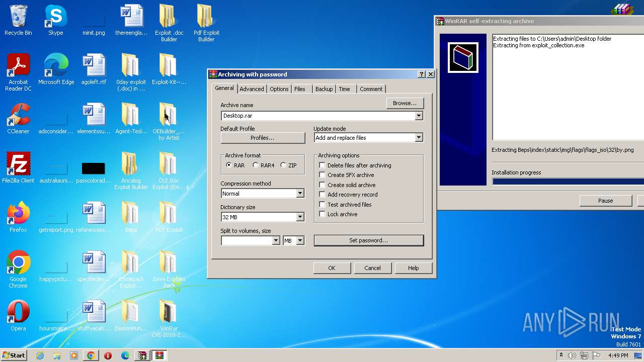Select the Microsoft Edge desktop shortcut
The height and width of the screenshot is (362, 644).
(x=56, y=69)
